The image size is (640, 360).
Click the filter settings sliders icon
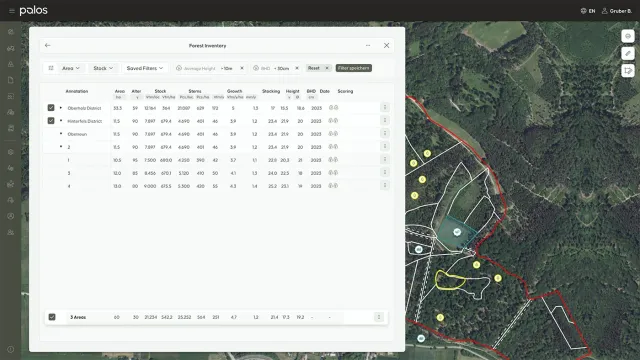(51, 68)
